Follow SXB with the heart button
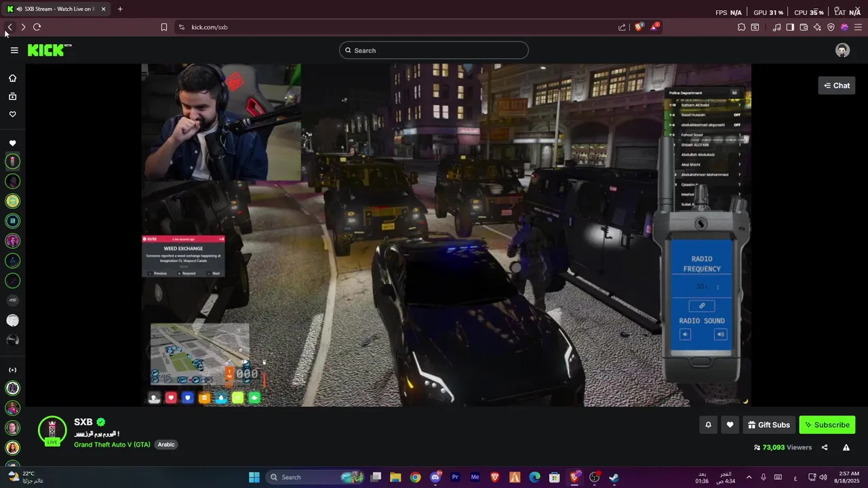Image resolution: width=868 pixels, height=488 pixels. 730,425
